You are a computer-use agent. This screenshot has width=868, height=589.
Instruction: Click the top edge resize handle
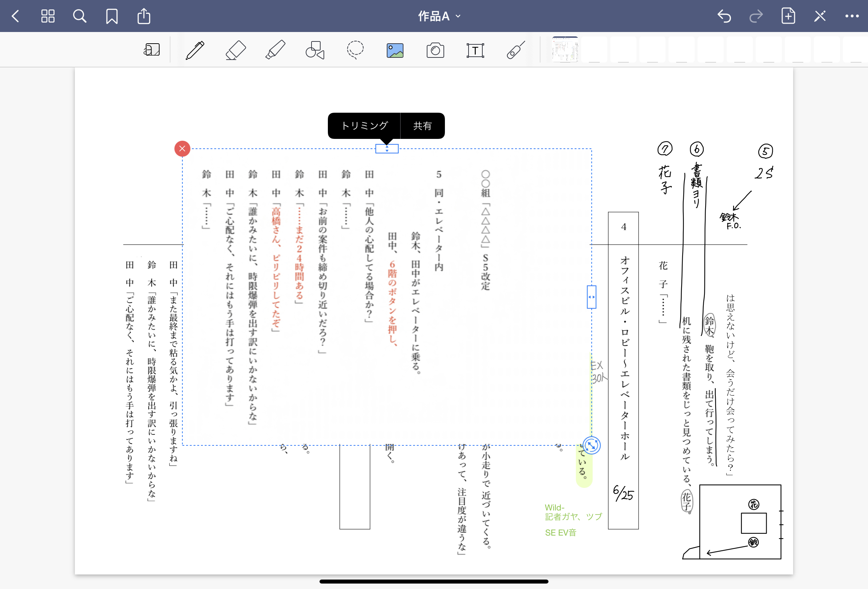pos(387,149)
